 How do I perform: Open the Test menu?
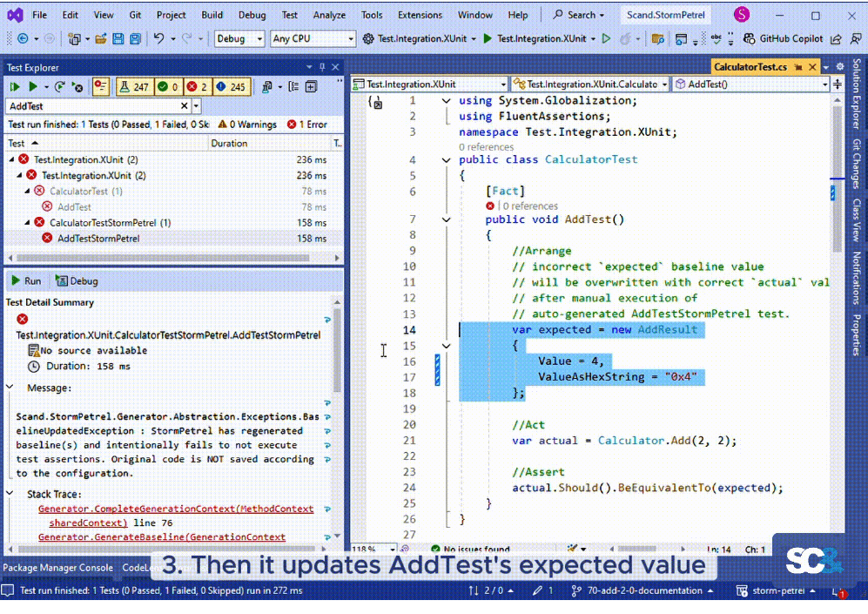[x=290, y=15]
